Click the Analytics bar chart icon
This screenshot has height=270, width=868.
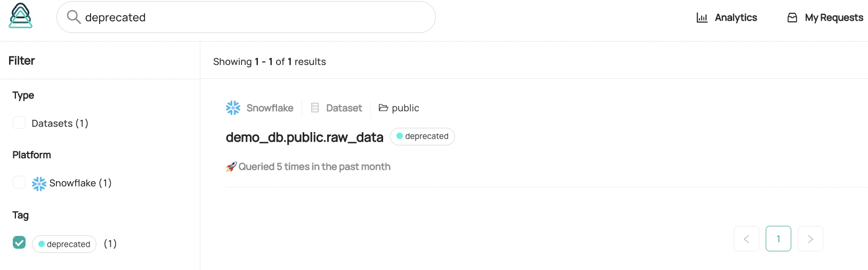(702, 18)
